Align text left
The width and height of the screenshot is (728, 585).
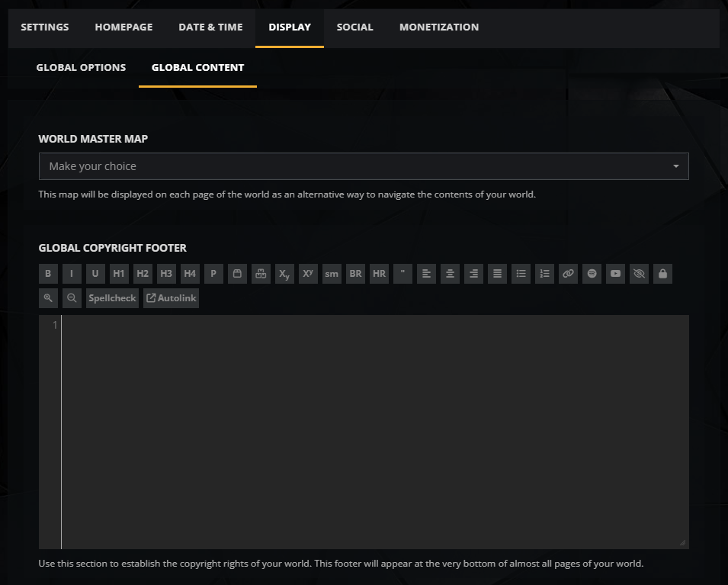[426, 274]
